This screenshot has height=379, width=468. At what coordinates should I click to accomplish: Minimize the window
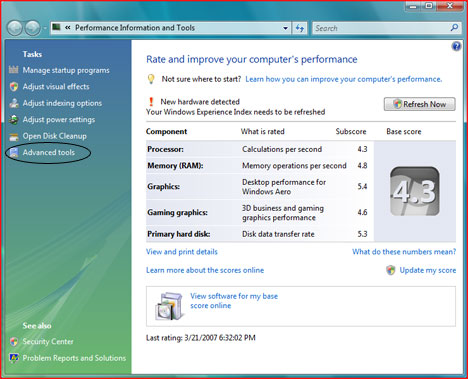413,6
